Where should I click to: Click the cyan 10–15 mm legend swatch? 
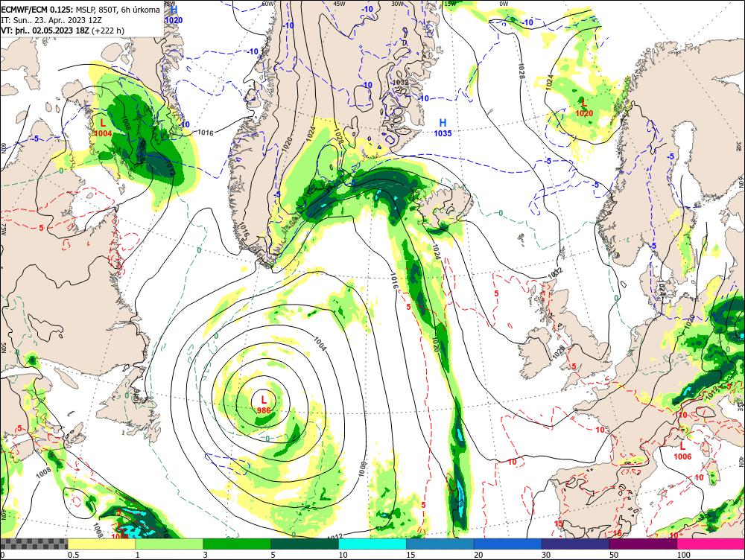[372, 544]
